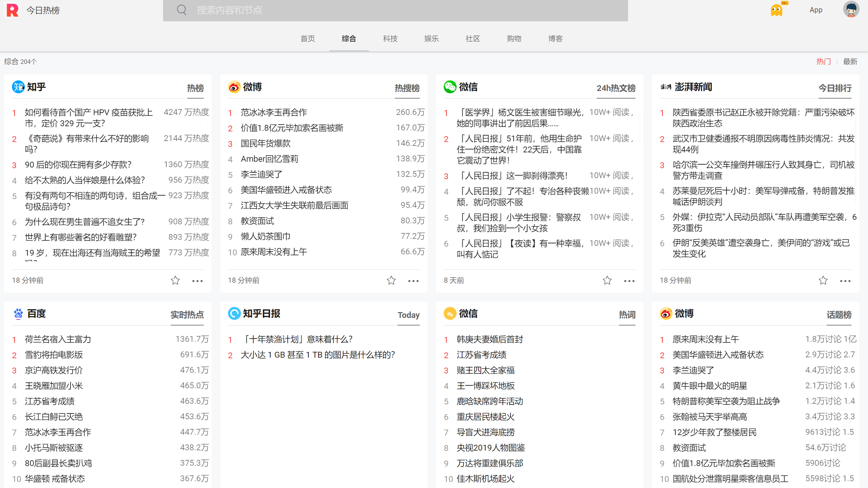
Task: Open the 微博 热搜榜 list tab
Action: [407, 88]
